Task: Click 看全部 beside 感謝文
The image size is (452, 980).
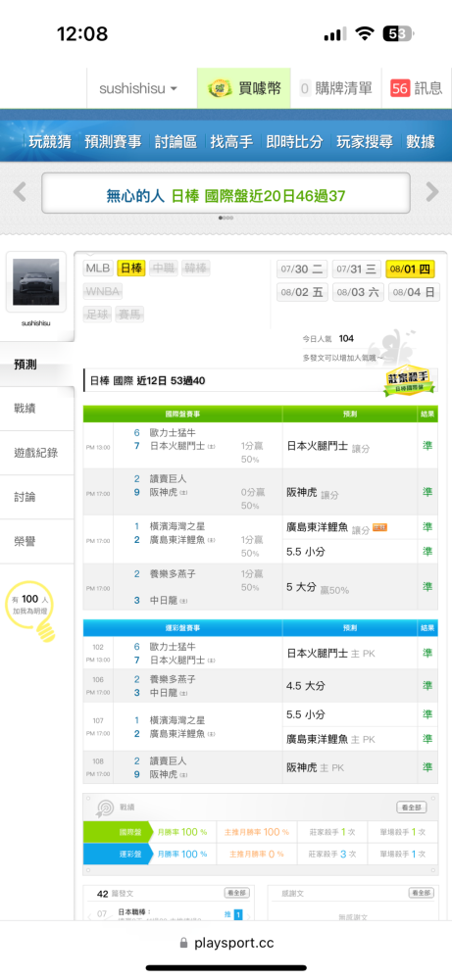Action: coord(422,893)
